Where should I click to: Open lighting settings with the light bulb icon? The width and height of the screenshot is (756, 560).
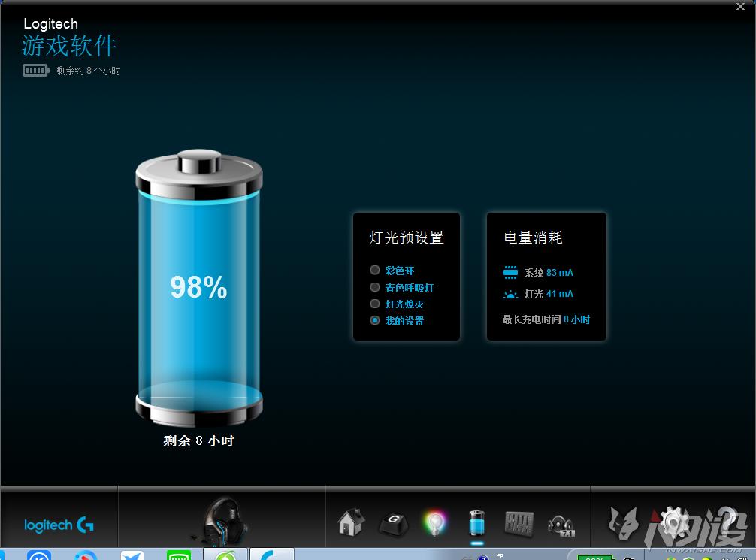(436, 522)
